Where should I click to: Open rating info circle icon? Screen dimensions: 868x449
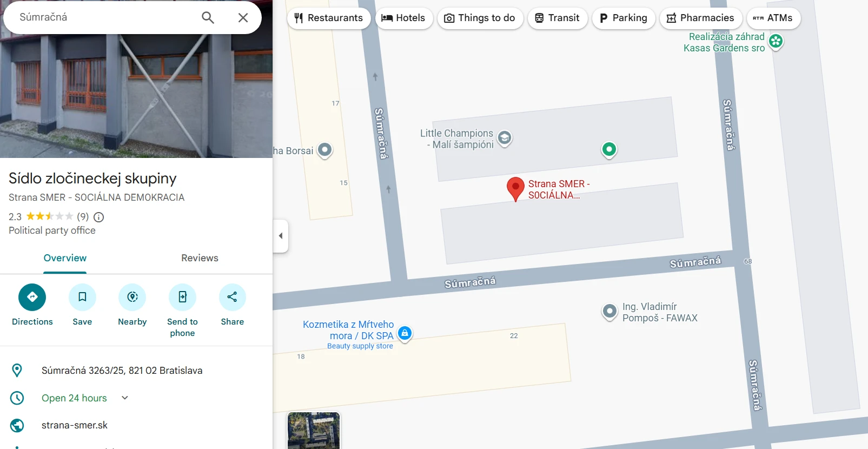[x=98, y=217]
